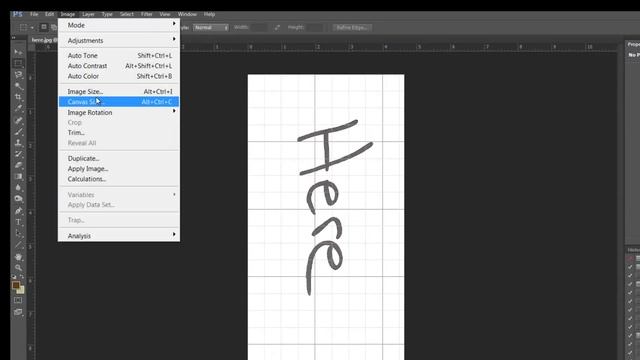
Task: Select the Horizontal Type tool
Action: (18, 222)
